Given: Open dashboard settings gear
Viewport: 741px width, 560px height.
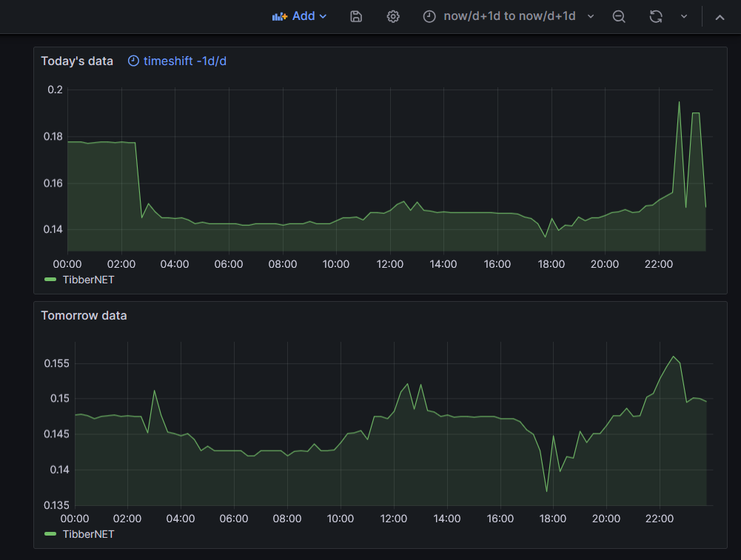Looking at the screenshot, I should tap(393, 16).
